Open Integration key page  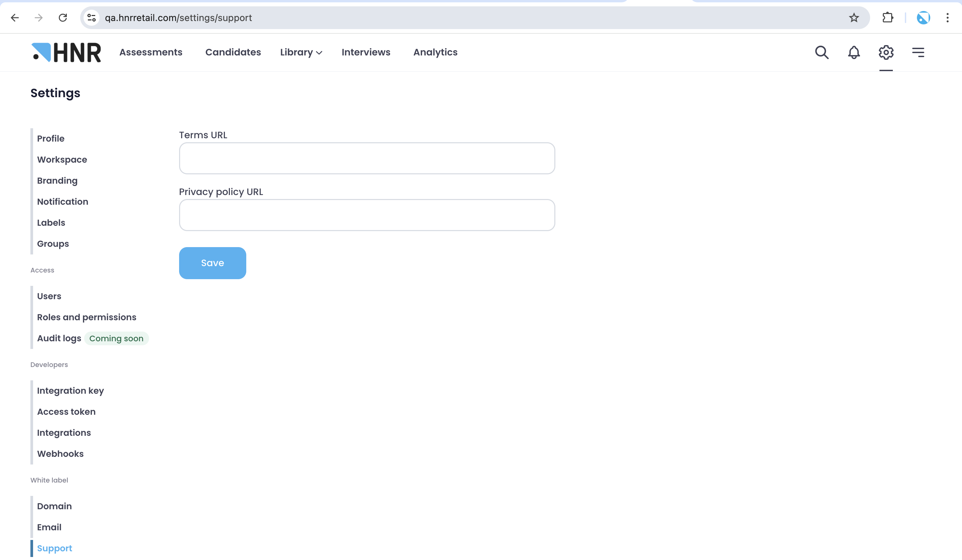coord(71,391)
